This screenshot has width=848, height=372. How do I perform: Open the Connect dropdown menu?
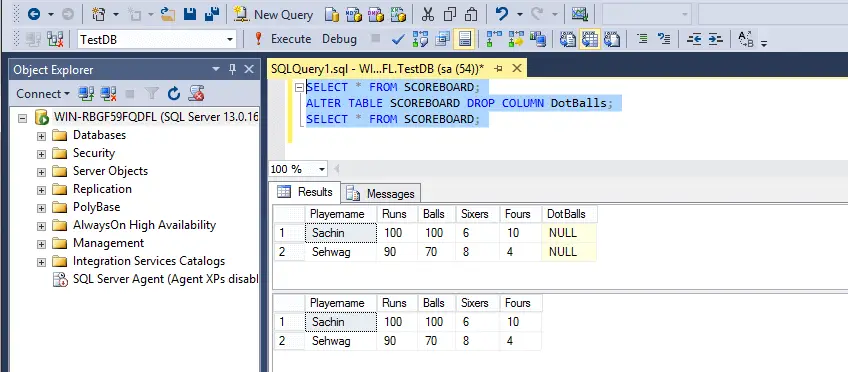(43, 94)
